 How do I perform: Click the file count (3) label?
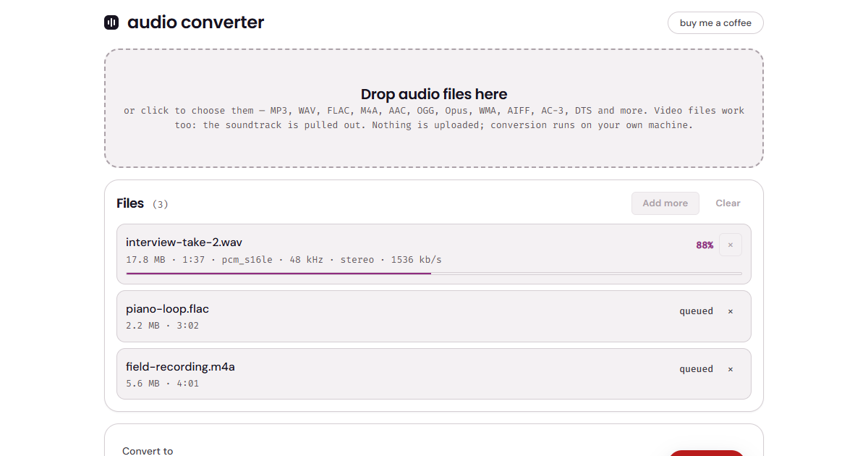pos(160,204)
